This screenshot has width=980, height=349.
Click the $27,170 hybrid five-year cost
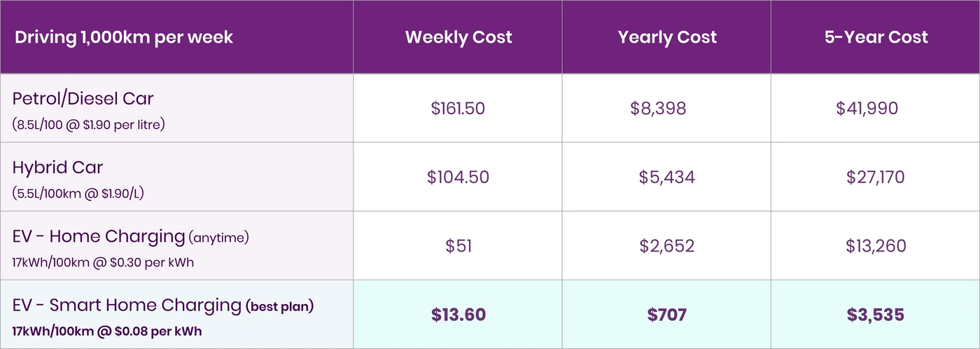pos(875,177)
